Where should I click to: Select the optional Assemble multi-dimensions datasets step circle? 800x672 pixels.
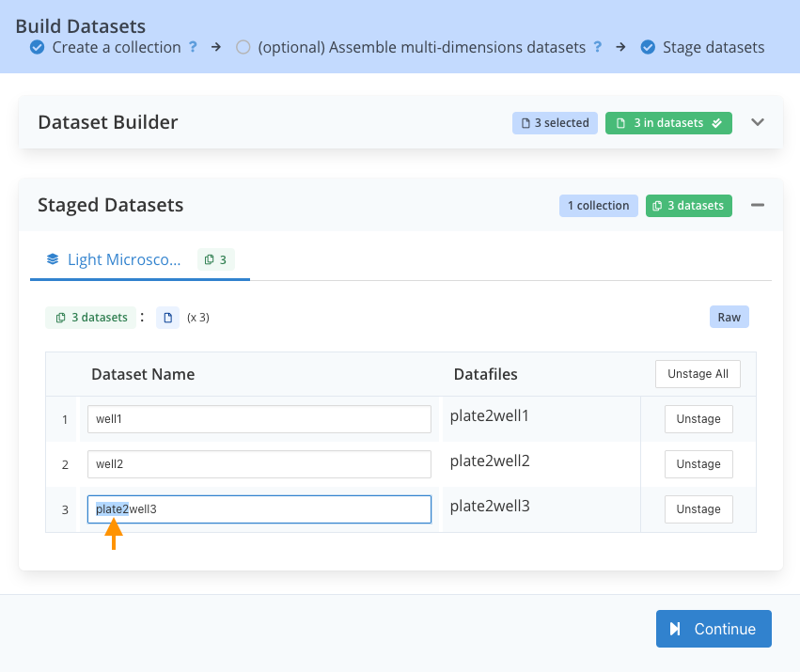(243, 47)
